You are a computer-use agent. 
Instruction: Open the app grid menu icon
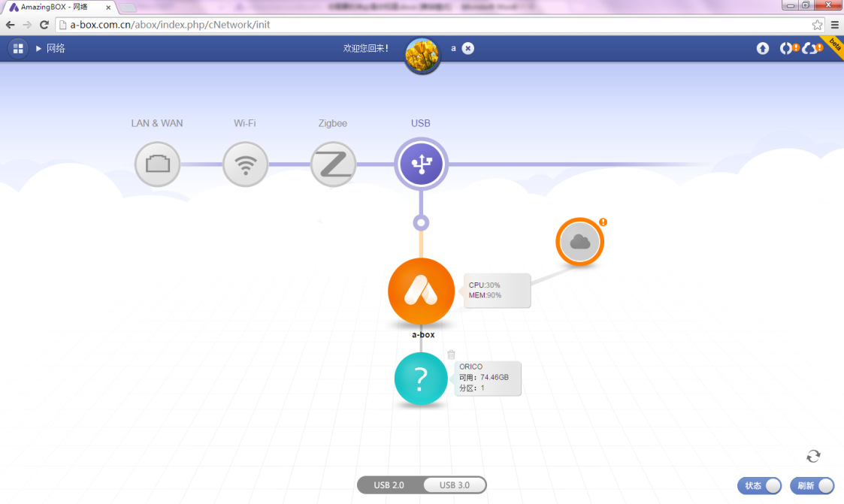(18, 49)
